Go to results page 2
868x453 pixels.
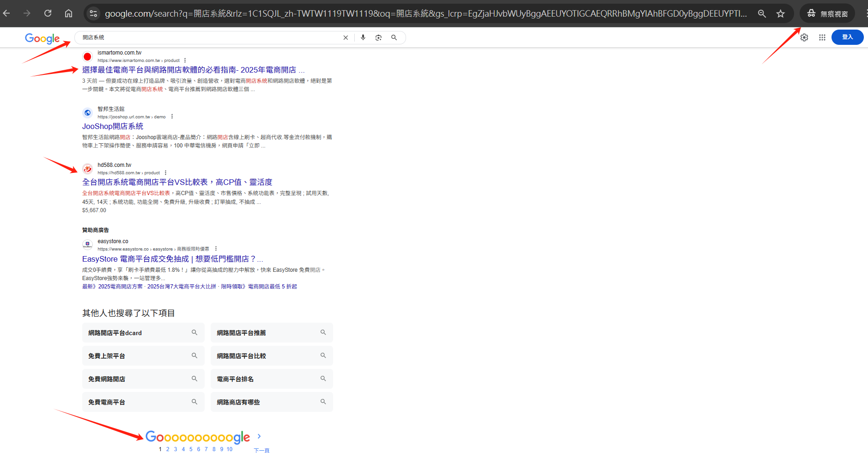(168, 449)
